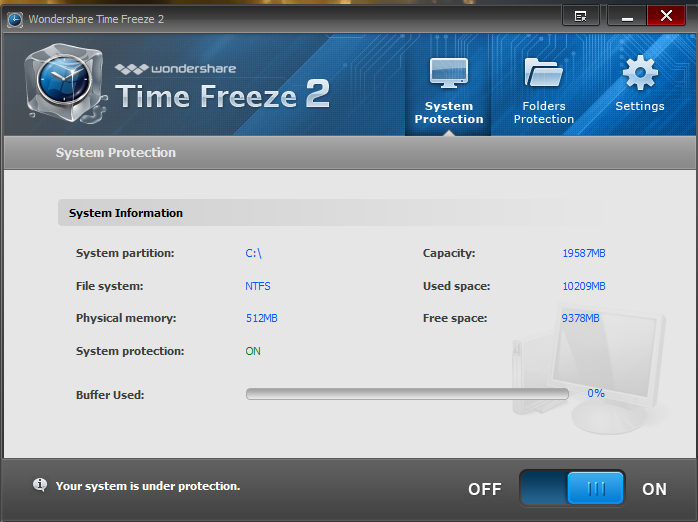
Task: Click the OFF label beside the switch
Action: (484, 489)
